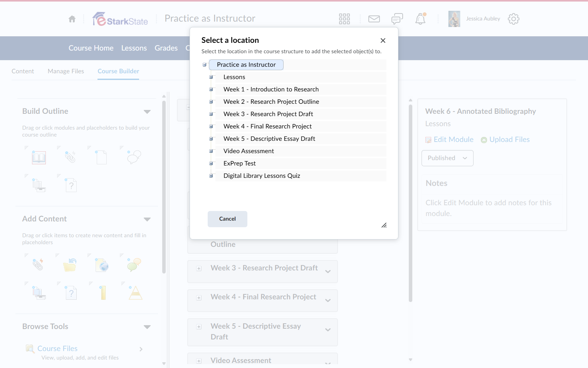
Task: Open Course Files under Browse Tools
Action: [x=57, y=349]
